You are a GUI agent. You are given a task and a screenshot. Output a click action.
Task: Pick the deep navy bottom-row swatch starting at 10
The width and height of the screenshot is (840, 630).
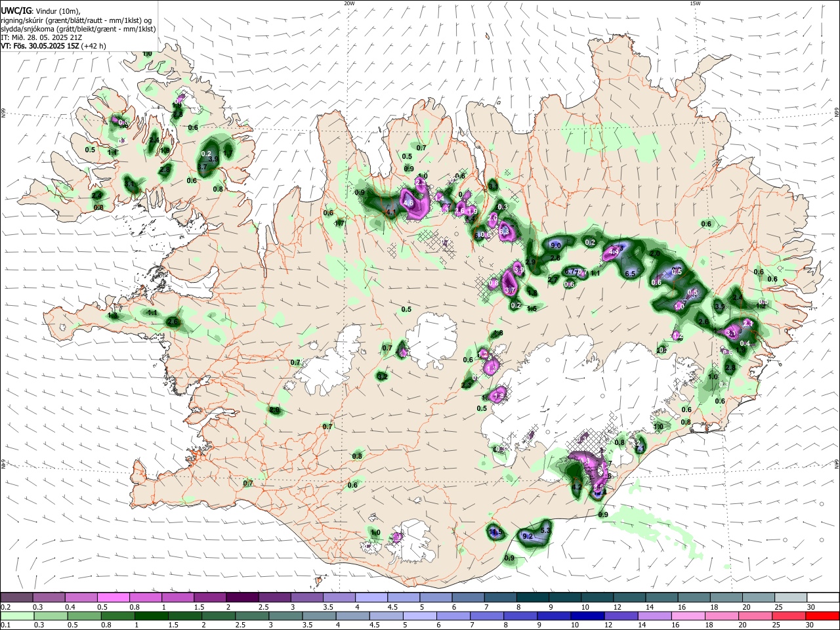[587, 616]
